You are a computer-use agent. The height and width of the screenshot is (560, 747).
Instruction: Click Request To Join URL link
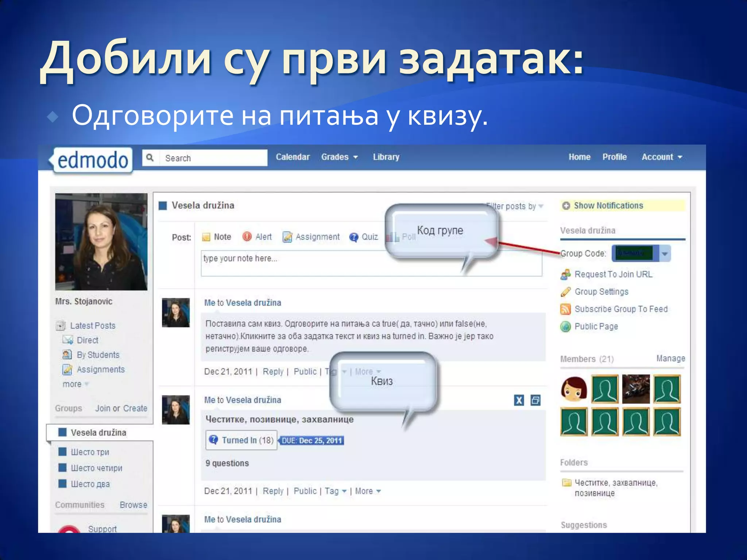[614, 274]
